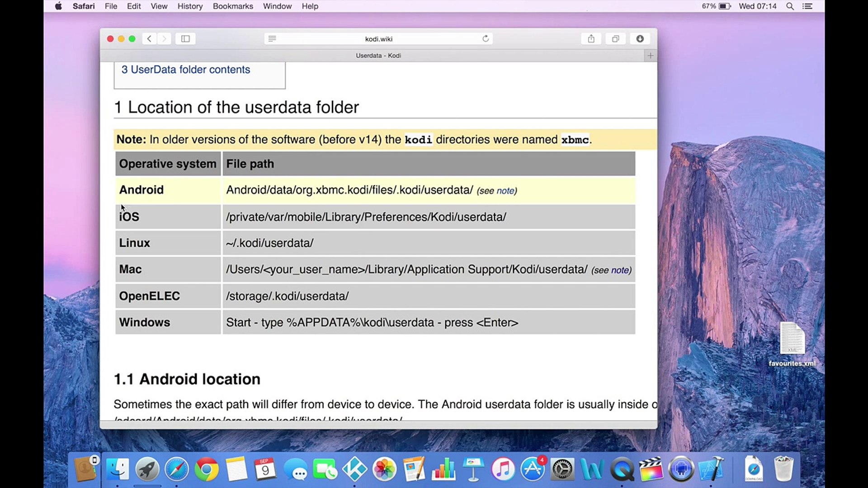Click the Android 'note' link
Screen dimensions: 868x488
pos(505,191)
